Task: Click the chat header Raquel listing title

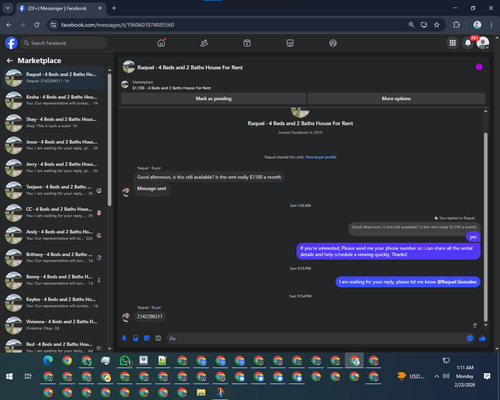Action: (190, 67)
